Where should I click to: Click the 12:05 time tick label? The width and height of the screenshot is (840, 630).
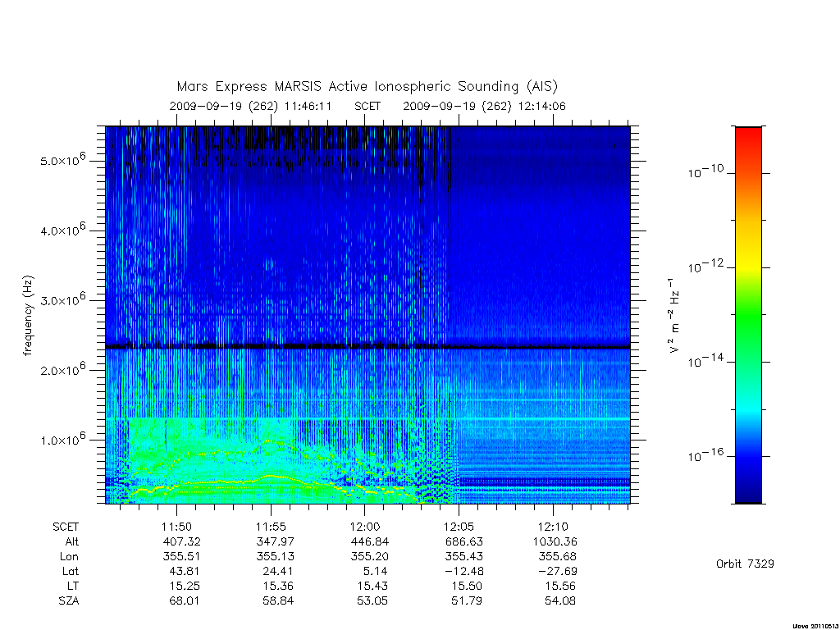[x=459, y=527]
